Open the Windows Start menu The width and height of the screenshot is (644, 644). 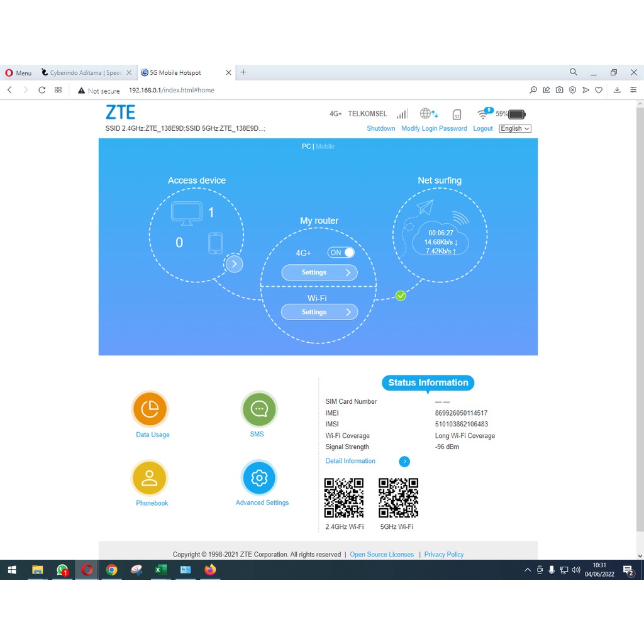pyautogui.click(x=12, y=570)
